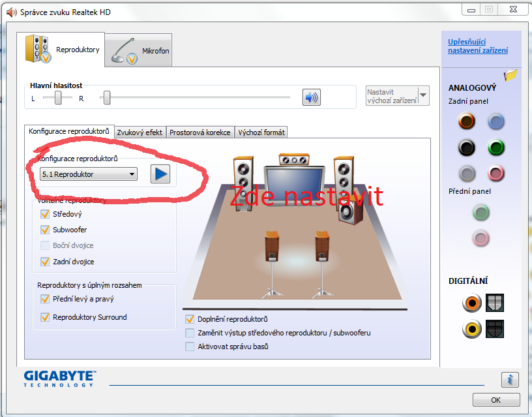Adjust the L/R balance slider handle
The image size is (532, 417).
click(58, 98)
